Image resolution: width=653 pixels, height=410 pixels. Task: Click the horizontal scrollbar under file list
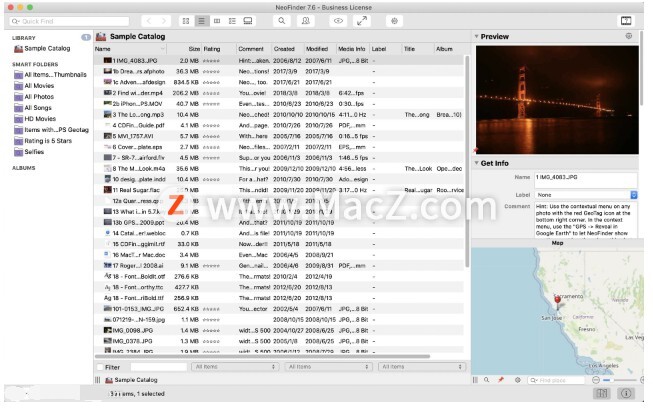point(262,357)
